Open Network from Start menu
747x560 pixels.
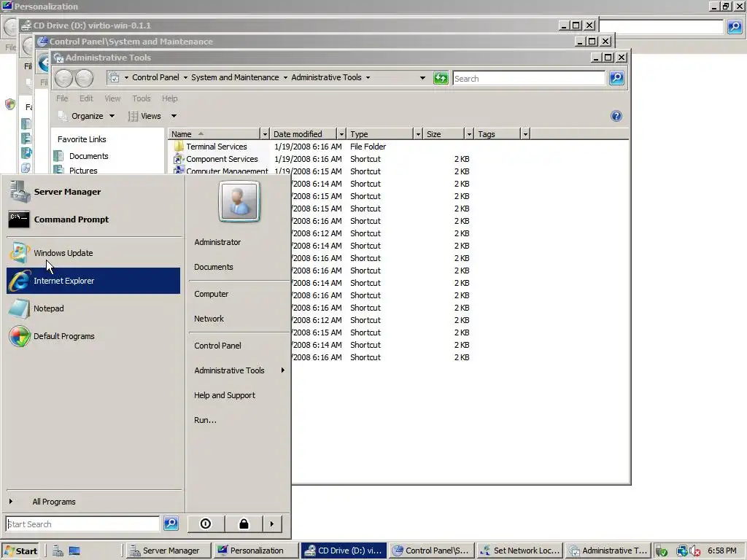(x=209, y=319)
